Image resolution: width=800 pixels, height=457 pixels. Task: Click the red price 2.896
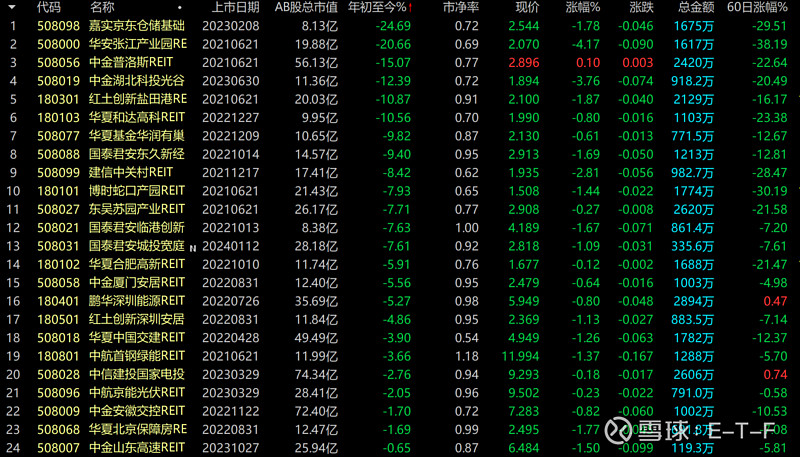523,62
